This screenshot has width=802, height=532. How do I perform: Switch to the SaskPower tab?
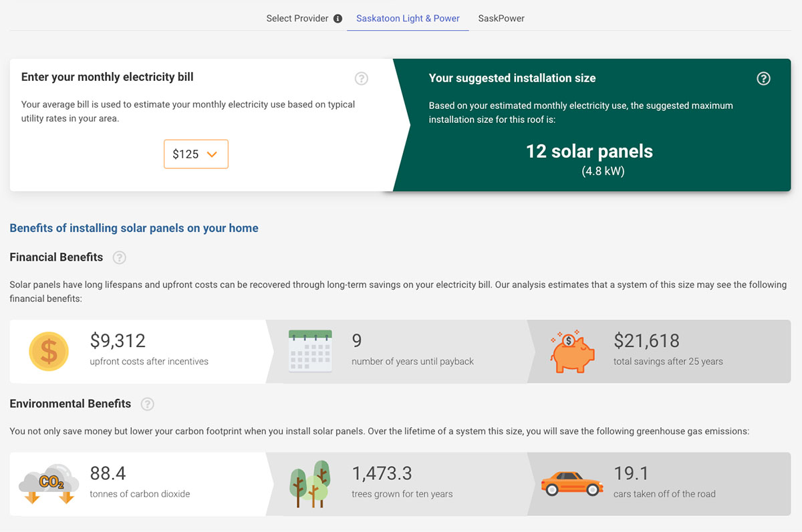pyautogui.click(x=501, y=18)
